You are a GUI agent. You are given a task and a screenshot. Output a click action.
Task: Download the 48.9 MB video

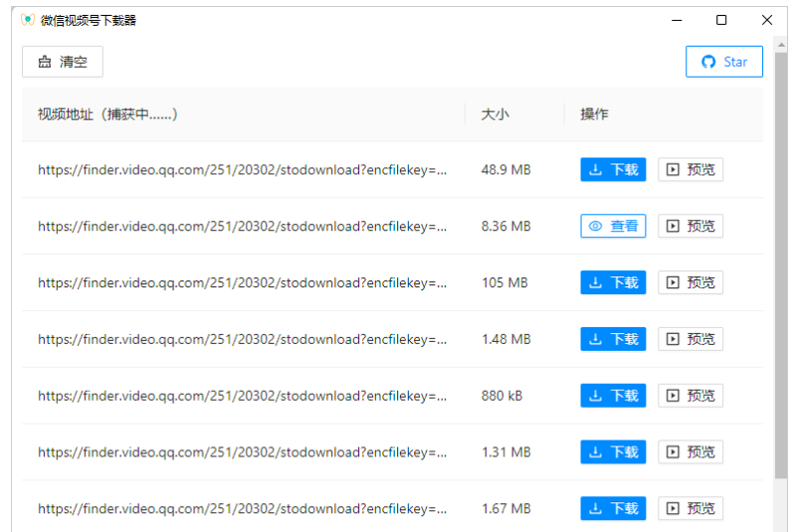pyautogui.click(x=613, y=169)
